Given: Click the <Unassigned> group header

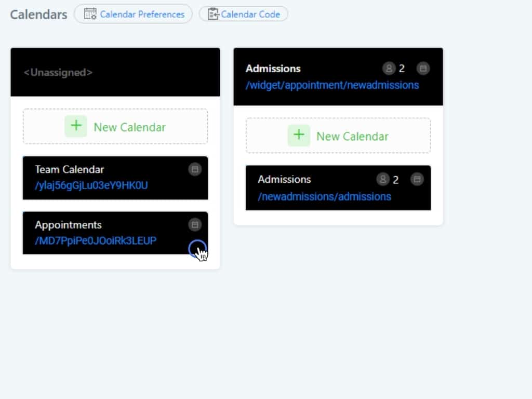Looking at the screenshot, I should [58, 72].
